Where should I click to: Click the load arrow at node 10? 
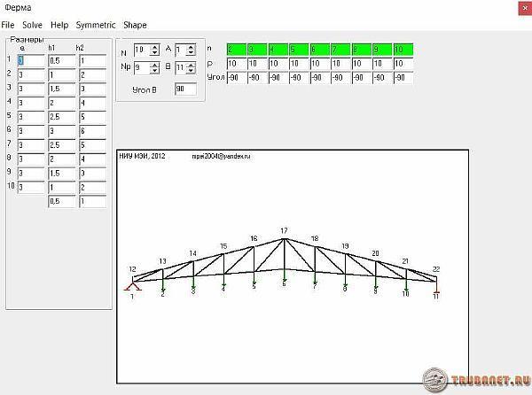(406, 285)
